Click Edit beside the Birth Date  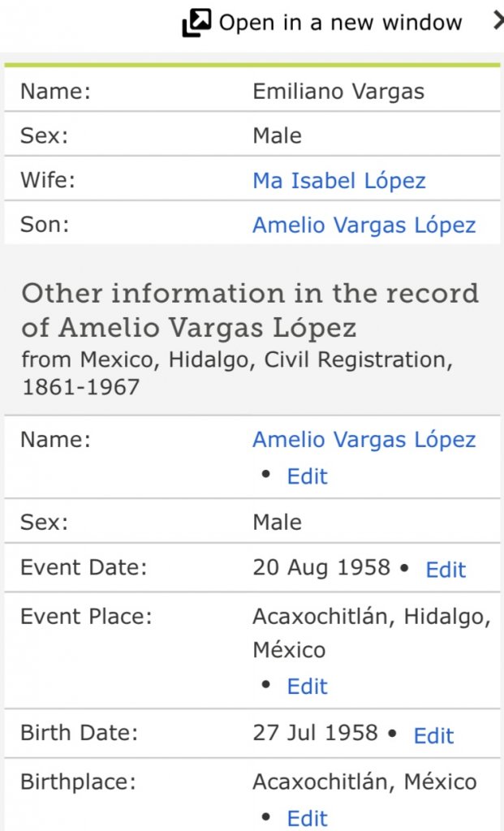pyautogui.click(x=433, y=736)
